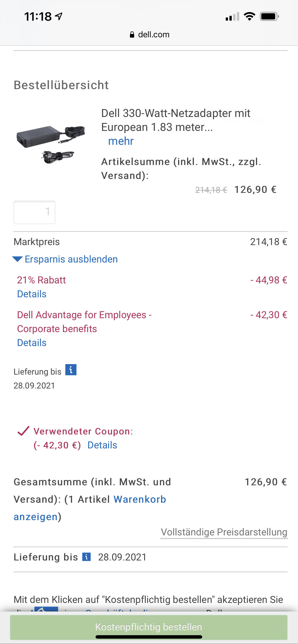
Task: Tap the info icon beside bottom Lieferung bis
Action: click(86, 557)
